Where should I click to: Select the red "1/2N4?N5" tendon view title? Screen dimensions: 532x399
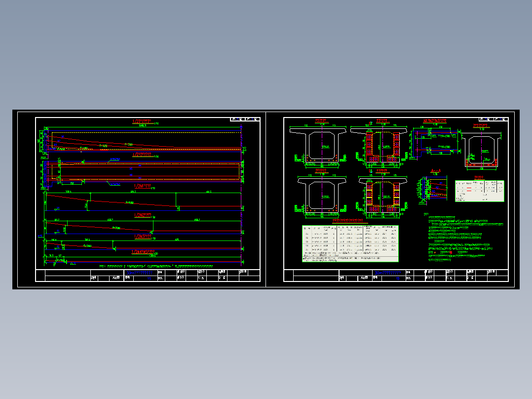(x=143, y=252)
